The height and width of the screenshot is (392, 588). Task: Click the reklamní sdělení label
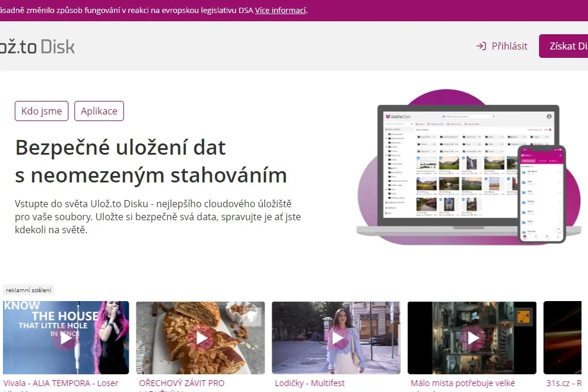point(29,290)
